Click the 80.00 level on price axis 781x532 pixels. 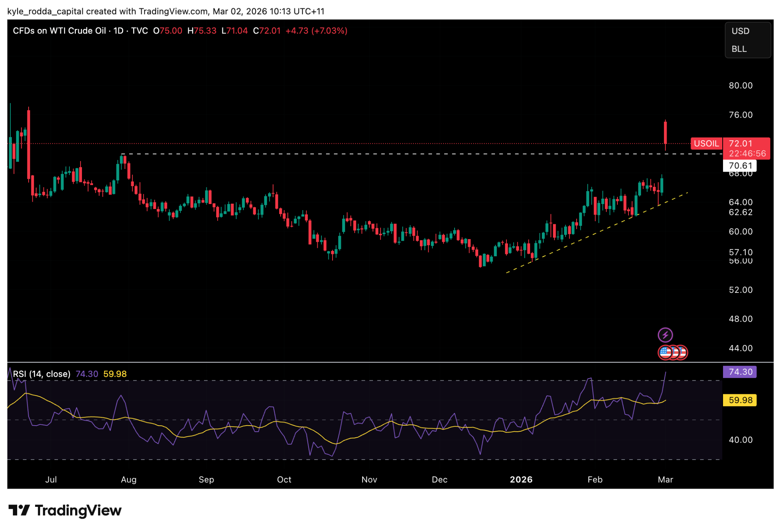click(740, 85)
